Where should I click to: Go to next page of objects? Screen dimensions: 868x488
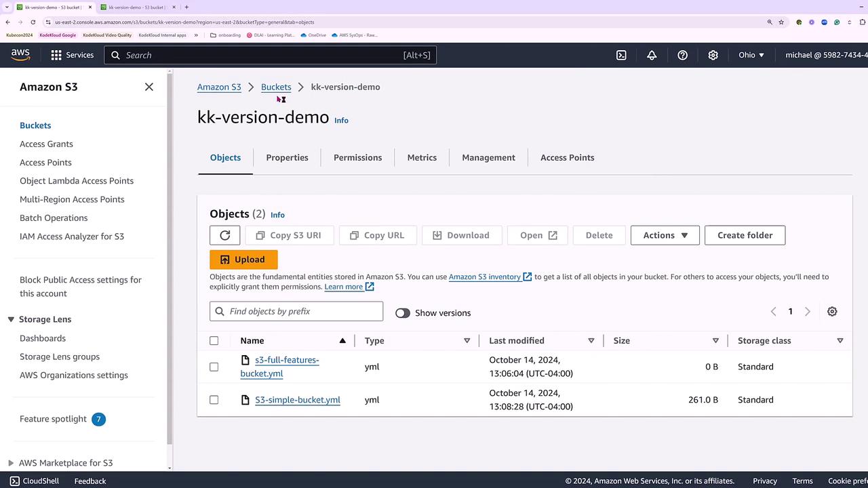pyautogui.click(x=807, y=311)
